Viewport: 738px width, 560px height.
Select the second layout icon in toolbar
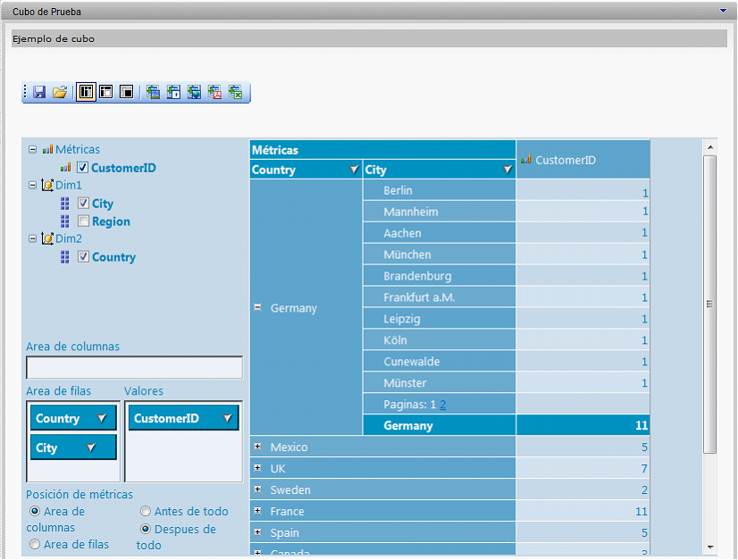tap(105, 92)
